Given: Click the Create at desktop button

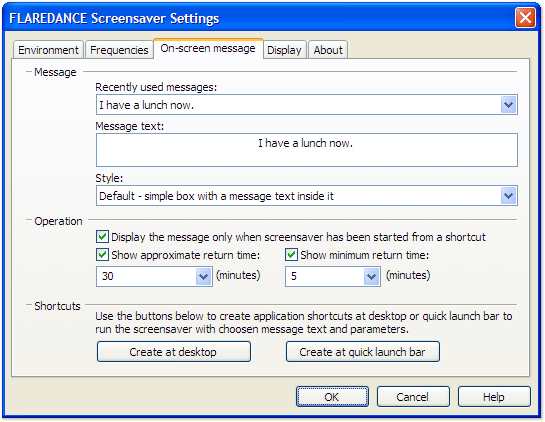Looking at the screenshot, I should coord(174,352).
